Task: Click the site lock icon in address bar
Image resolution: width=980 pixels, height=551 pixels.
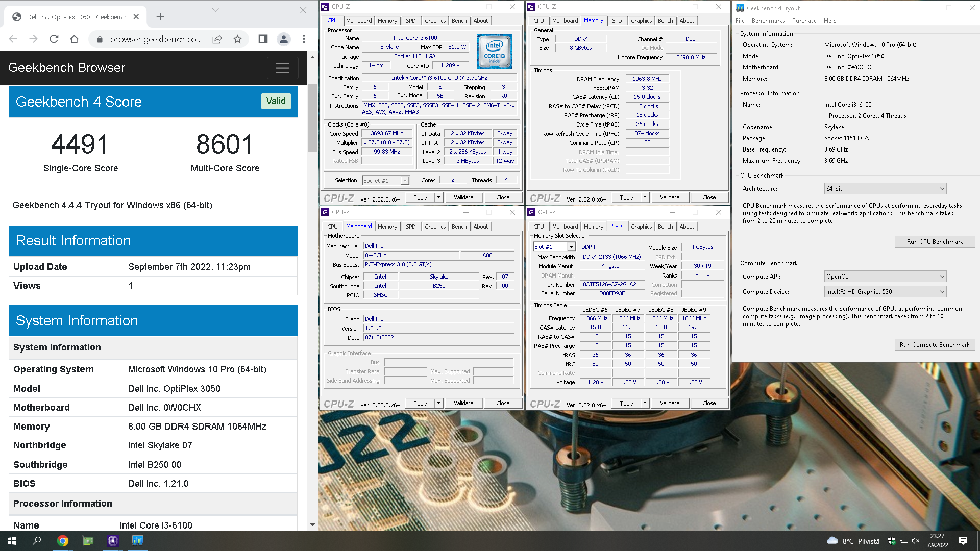Action: point(100,39)
